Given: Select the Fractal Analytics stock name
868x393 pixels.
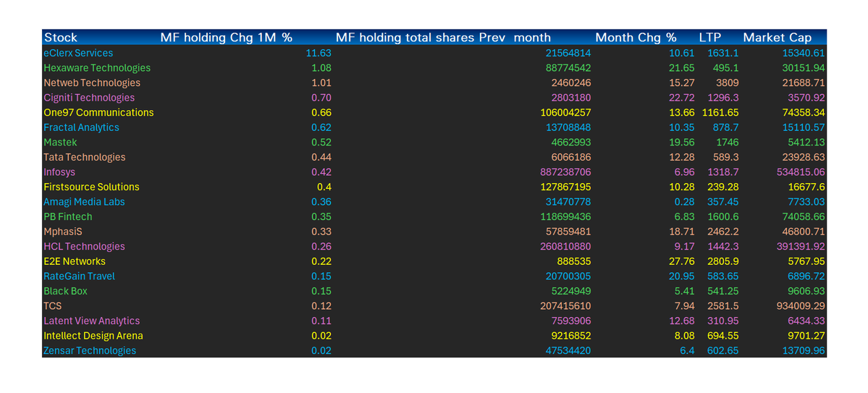Looking at the screenshot, I should [81, 127].
